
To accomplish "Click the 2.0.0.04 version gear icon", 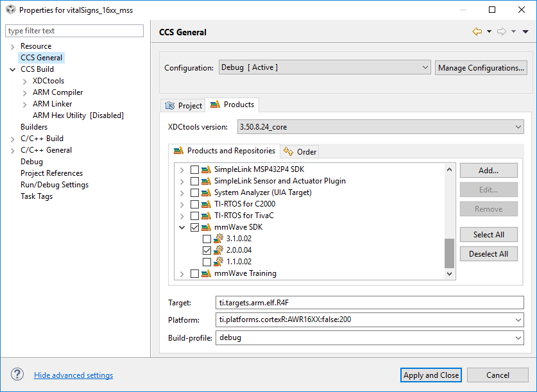I will pos(219,250).
